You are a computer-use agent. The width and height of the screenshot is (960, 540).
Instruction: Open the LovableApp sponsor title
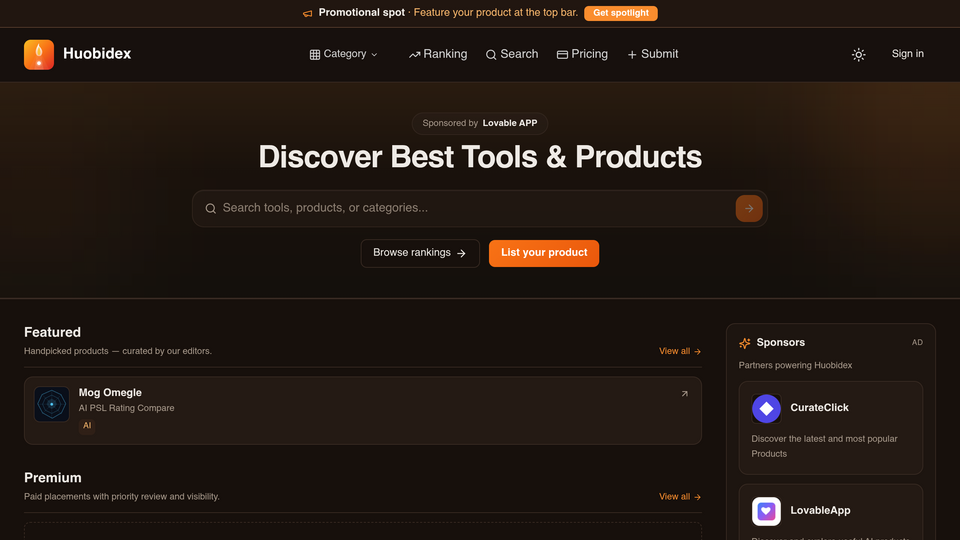820,511
